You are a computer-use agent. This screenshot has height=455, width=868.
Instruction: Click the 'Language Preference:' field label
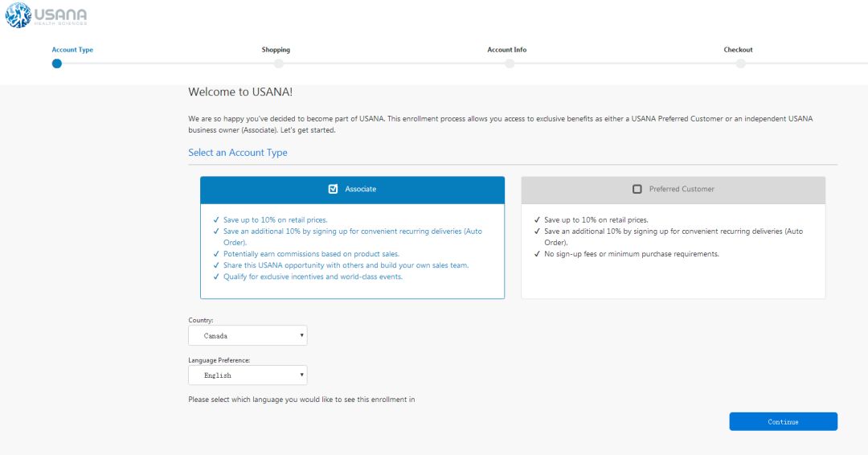[x=219, y=360]
